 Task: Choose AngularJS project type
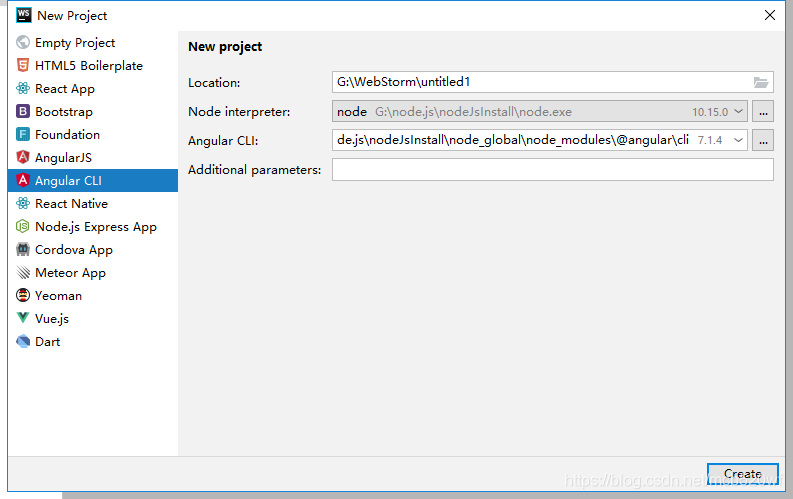coord(93,157)
